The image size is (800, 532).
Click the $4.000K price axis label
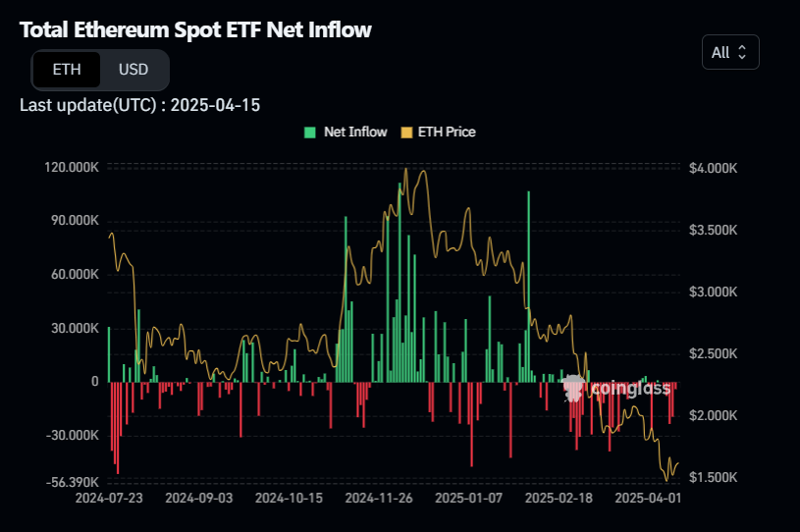tap(714, 169)
